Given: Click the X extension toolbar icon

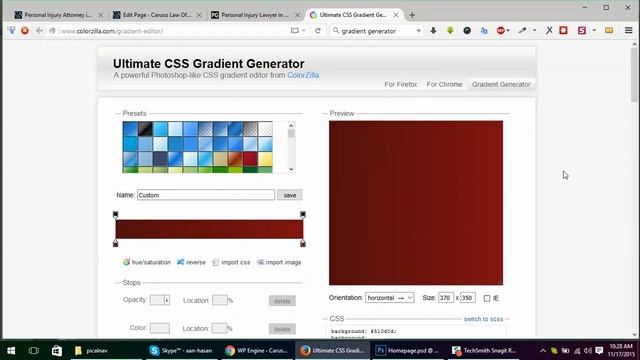Looking at the screenshot, I should pos(549,31).
